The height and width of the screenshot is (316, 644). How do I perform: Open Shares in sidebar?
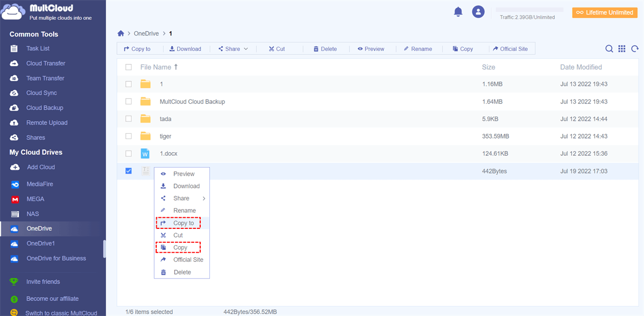[x=35, y=138]
